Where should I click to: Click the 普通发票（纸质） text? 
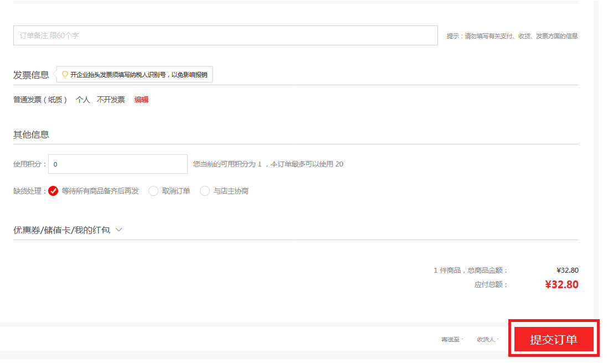pyautogui.click(x=40, y=100)
